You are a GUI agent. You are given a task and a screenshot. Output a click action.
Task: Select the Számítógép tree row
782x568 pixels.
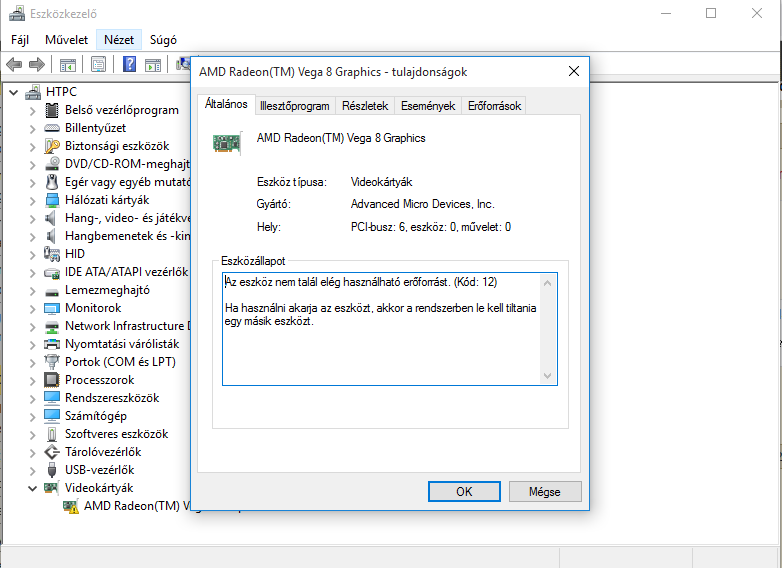point(85,416)
